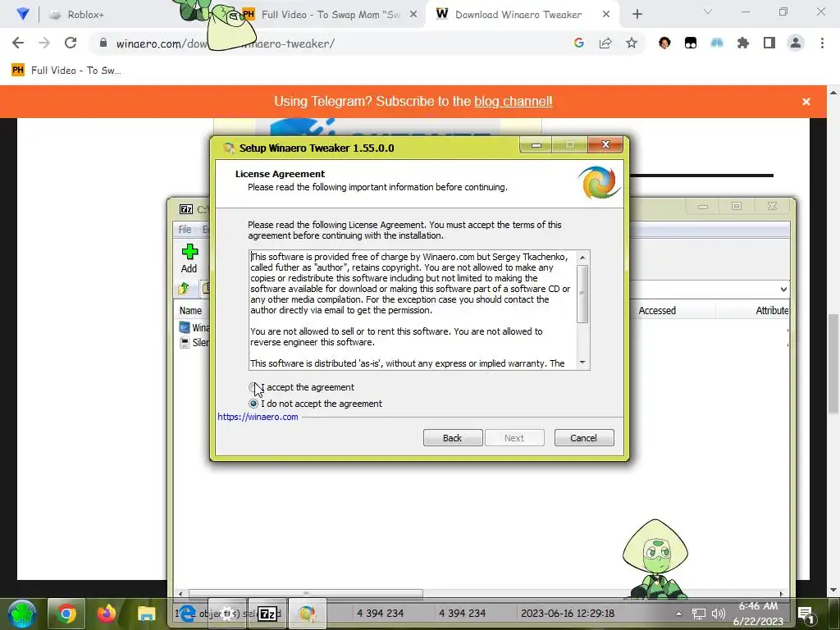Screen dimensions: 840x630
Task: Click the greyed-out Next button
Action: point(514,438)
